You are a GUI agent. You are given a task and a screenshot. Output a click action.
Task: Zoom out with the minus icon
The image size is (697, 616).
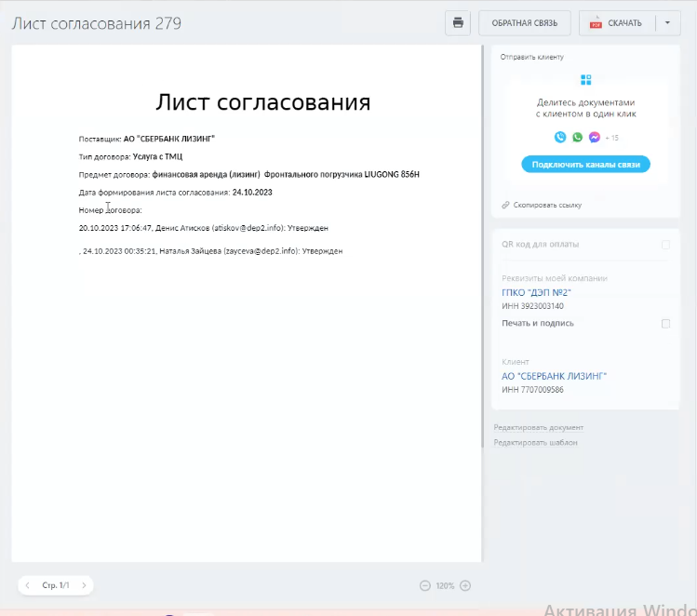[425, 586]
